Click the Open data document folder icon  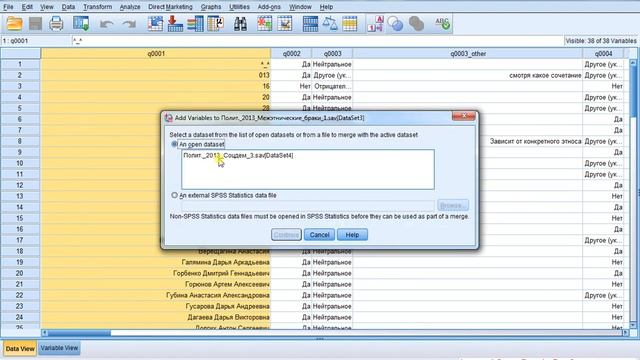pos(14,24)
